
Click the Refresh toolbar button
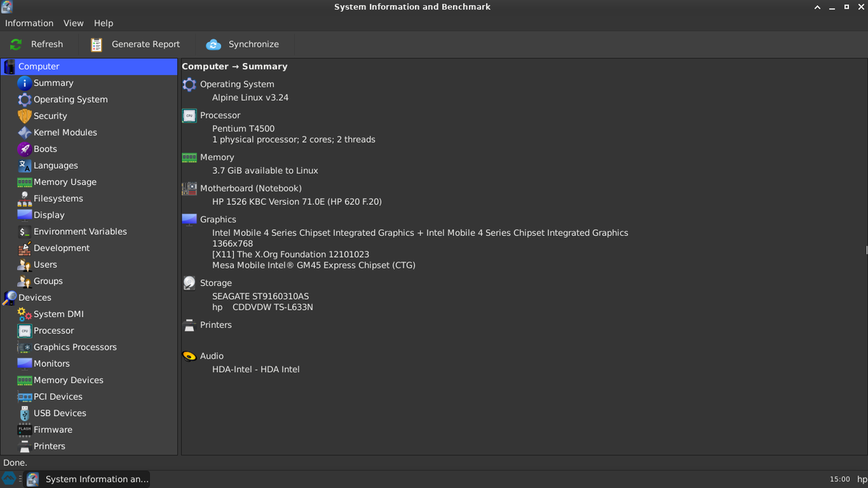[37, 44]
